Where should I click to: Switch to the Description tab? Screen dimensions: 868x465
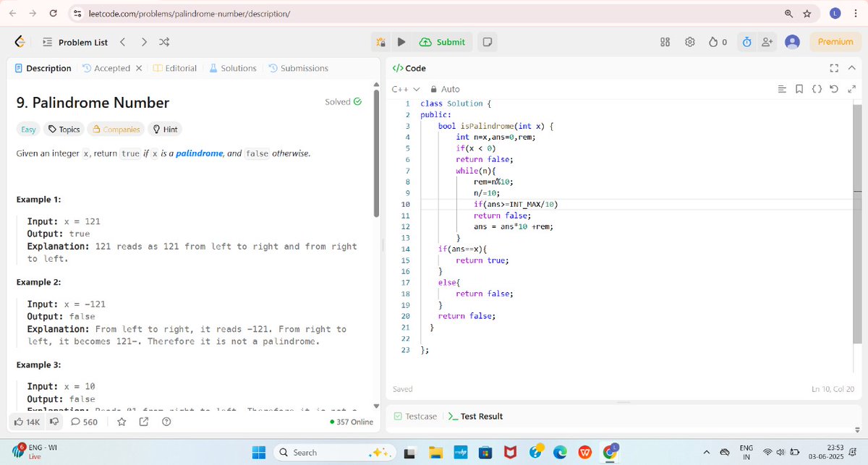click(43, 68)
